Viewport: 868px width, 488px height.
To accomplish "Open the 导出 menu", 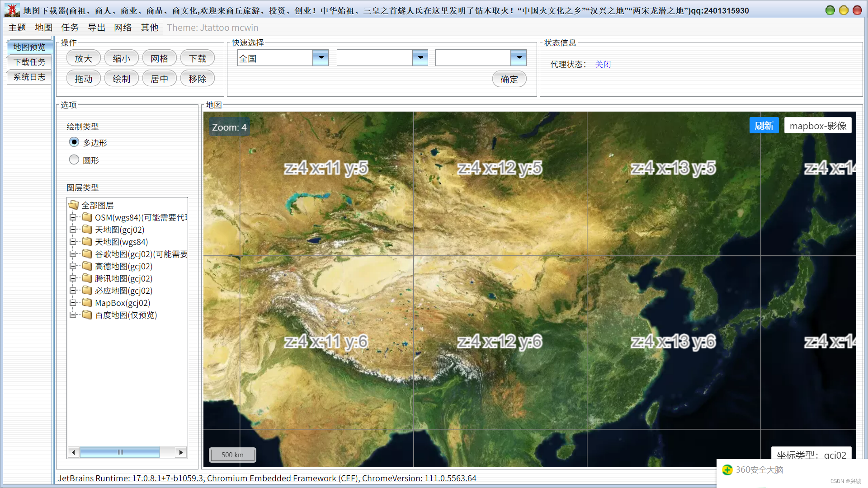I will coord(96,28).
